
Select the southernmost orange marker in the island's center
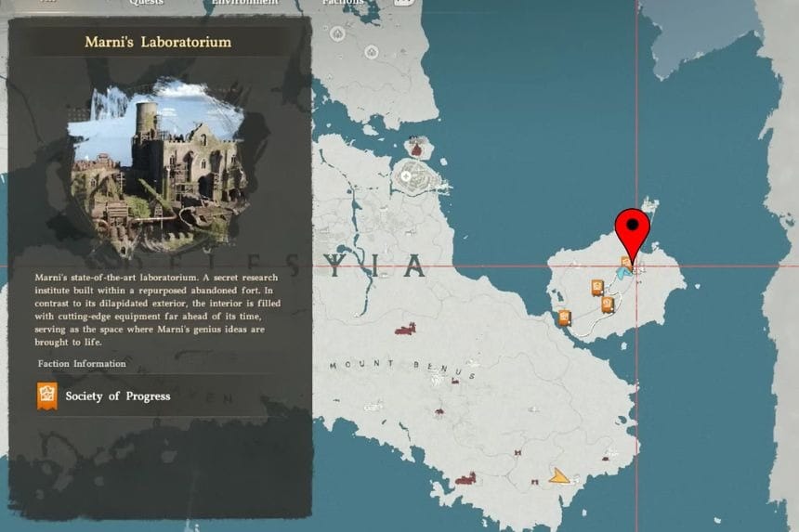[607, 304]
